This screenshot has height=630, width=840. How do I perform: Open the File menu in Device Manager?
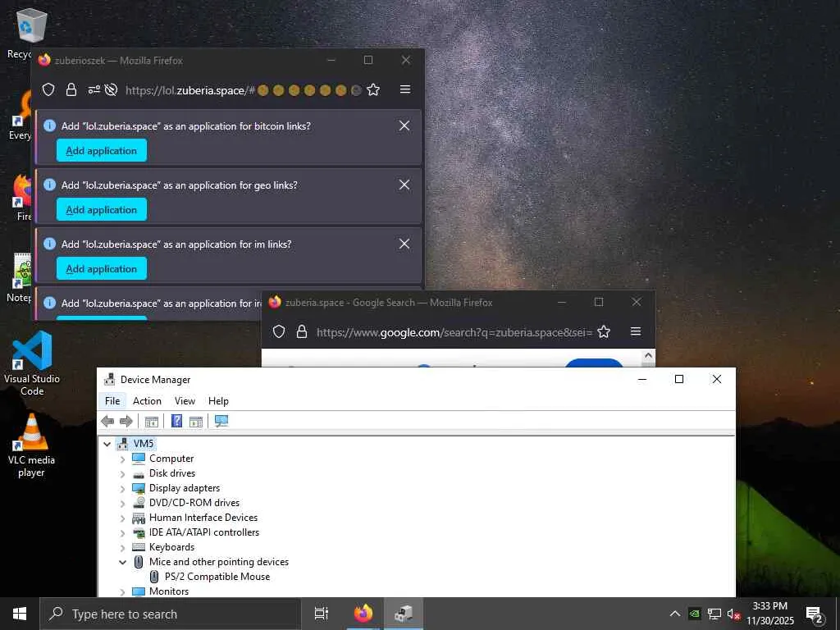pyautogui.click(x=112, y=400)
